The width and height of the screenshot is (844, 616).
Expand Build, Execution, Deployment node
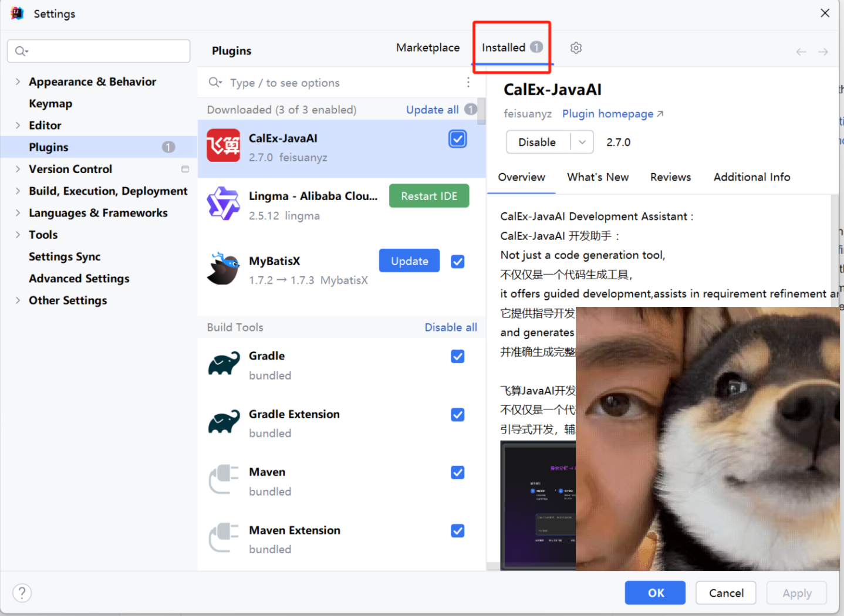[18, 191]
